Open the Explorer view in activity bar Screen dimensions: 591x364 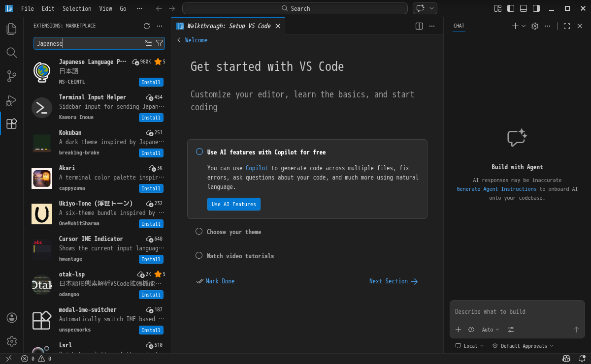11,29
